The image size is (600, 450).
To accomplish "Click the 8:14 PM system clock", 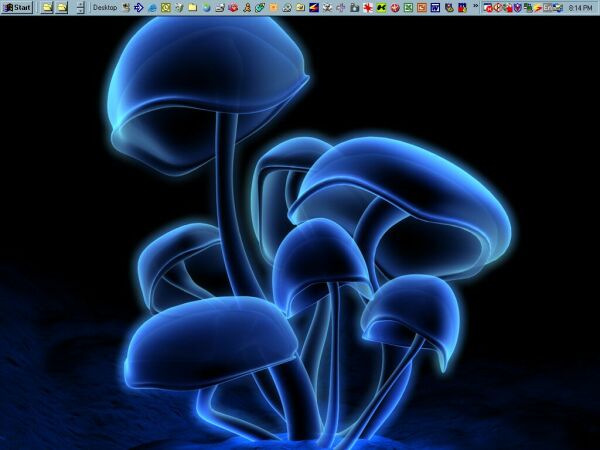I will click(580, 8).
